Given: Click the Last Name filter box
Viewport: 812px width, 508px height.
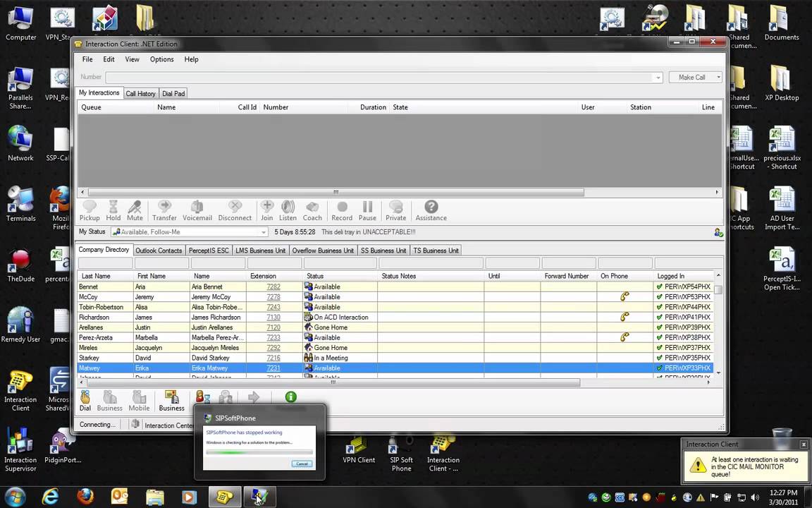Looking at the screenshot, I should (105, 263).
